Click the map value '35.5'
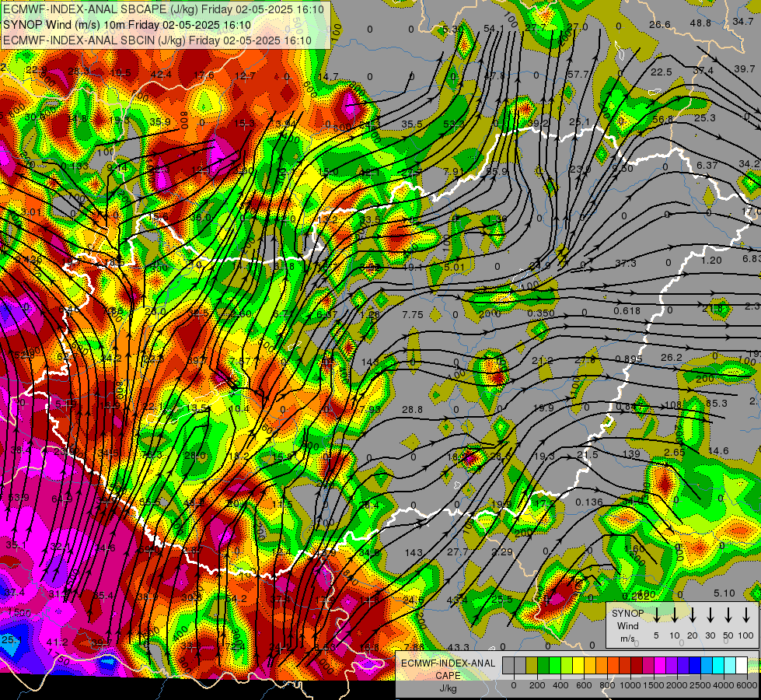The image size is (761, 700). [411, 124]
